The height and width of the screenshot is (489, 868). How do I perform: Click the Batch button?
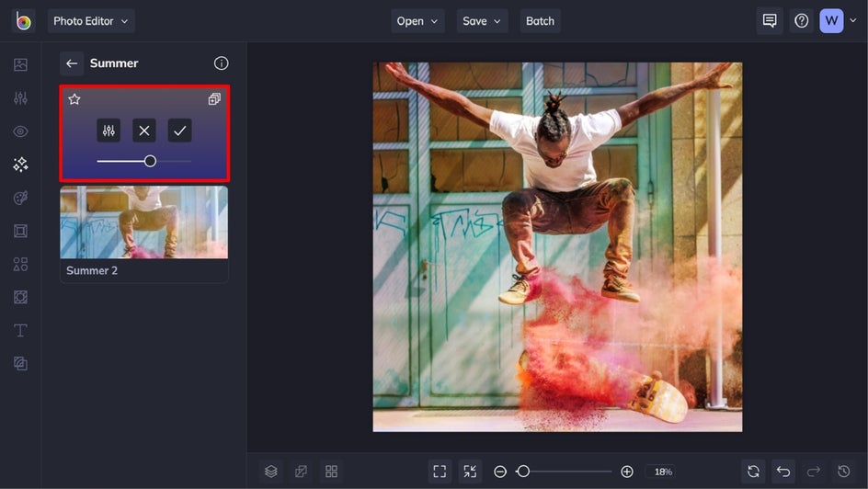pyautogui.click(x=540, y=21)
